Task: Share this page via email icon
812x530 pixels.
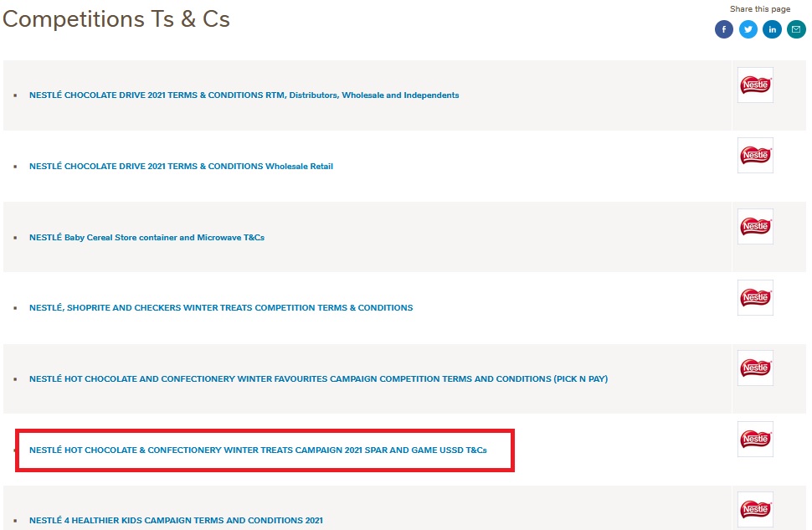Action: tap(796, 29)
